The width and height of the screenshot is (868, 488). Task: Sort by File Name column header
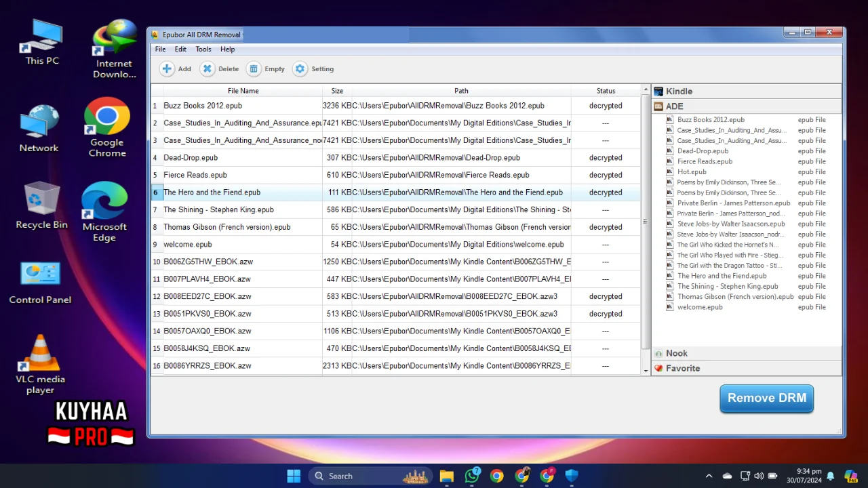[x=243, y=91]
